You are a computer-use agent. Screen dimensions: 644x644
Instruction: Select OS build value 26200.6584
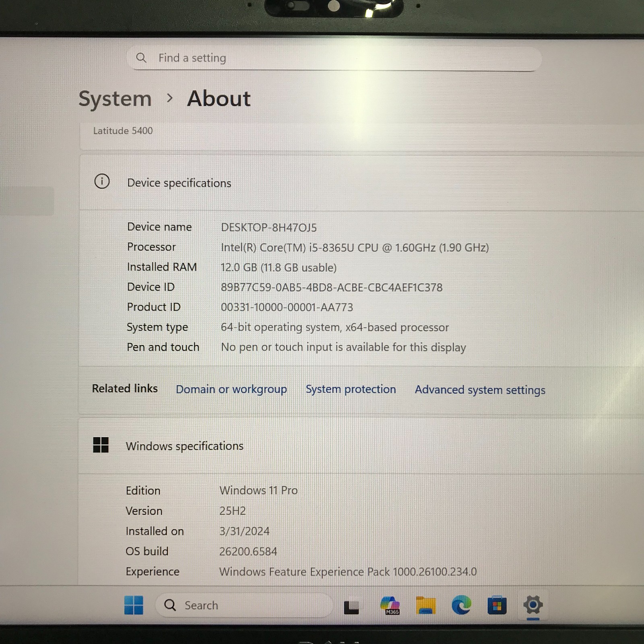tap(248, 551)
